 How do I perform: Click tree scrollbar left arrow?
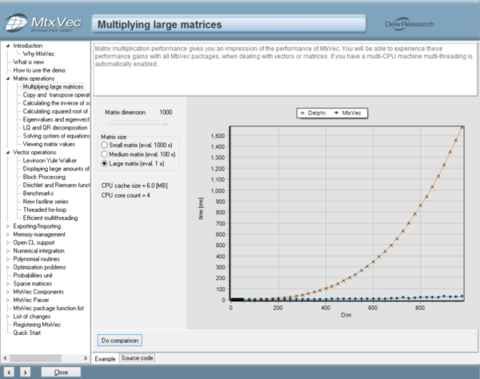tap(5, 358)
